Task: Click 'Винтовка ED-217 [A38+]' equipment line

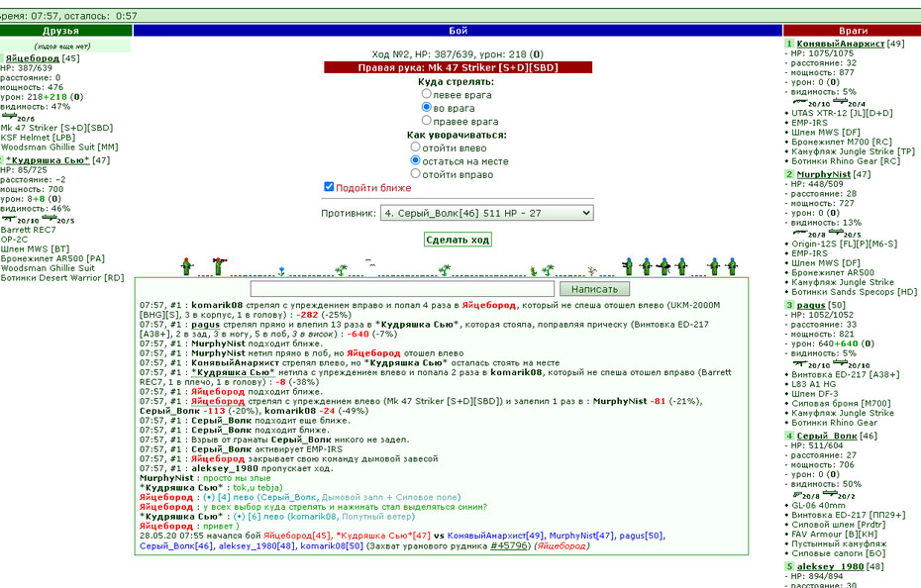Action: click(845, 374)
